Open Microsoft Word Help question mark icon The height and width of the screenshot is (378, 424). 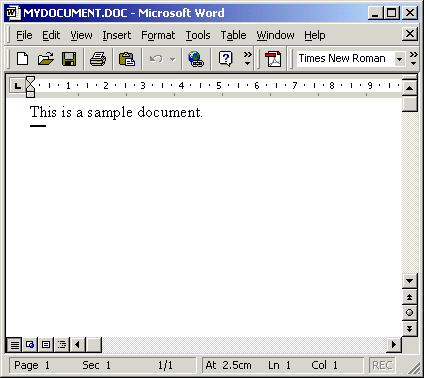click(226, 59)
